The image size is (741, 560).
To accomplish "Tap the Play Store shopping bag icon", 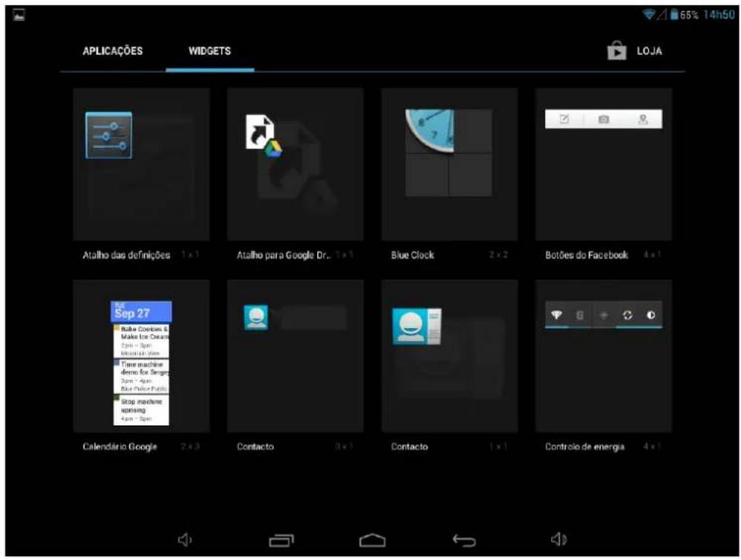I will tap(617, 51).
